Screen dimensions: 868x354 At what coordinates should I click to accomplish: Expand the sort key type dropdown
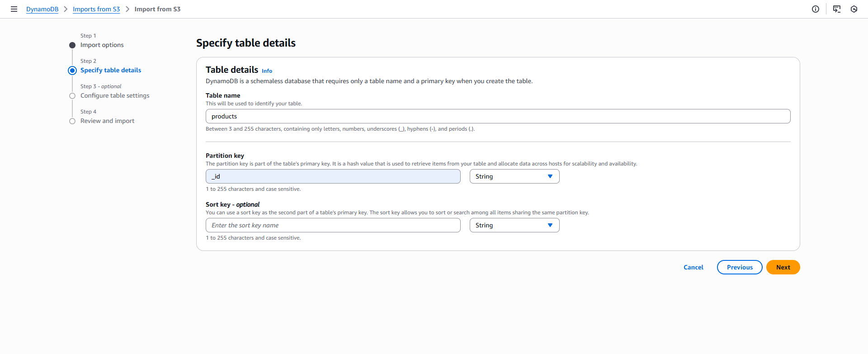click(514, 225)
